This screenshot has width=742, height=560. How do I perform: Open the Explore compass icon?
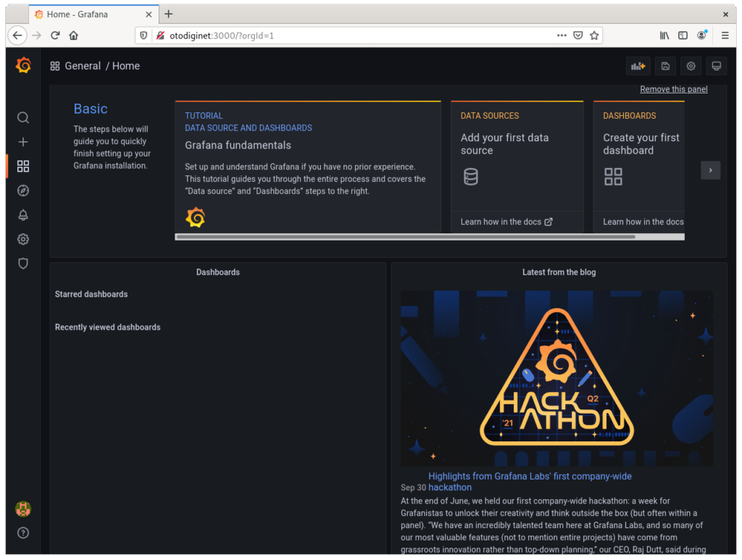pyautogui.click(x=23, y=191)
